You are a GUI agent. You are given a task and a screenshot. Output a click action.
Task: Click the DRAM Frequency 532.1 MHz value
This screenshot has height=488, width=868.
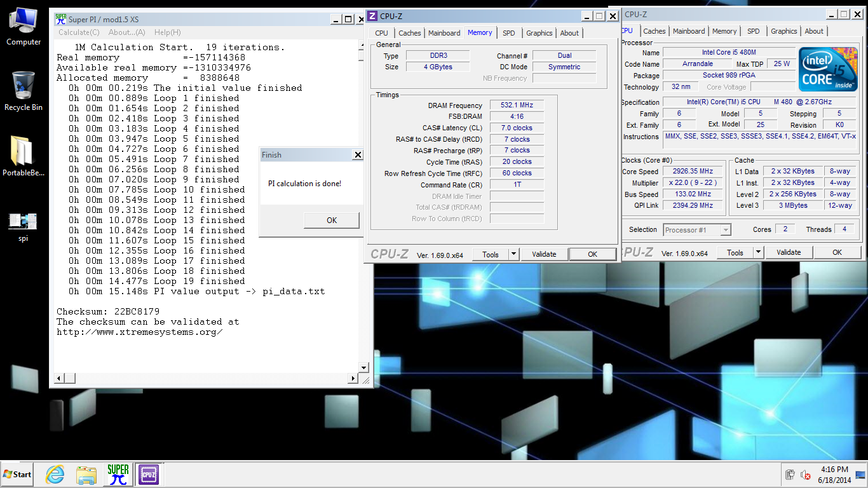pyautogui.click(x=517, y=105)
